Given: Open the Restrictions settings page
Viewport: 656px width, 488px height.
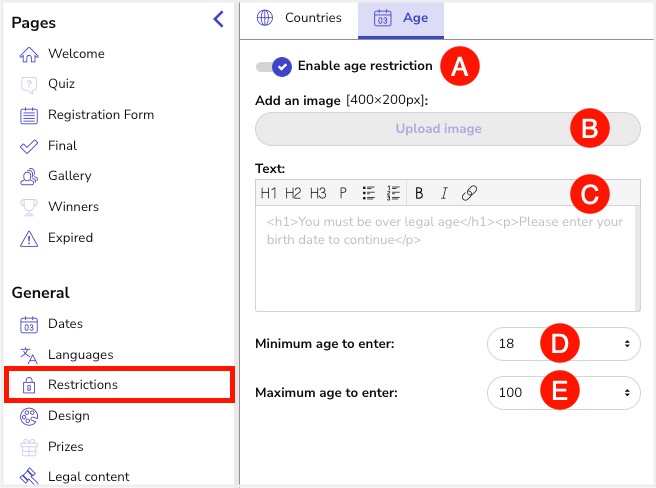Looking at the screenshot, I should click(120, 385).
